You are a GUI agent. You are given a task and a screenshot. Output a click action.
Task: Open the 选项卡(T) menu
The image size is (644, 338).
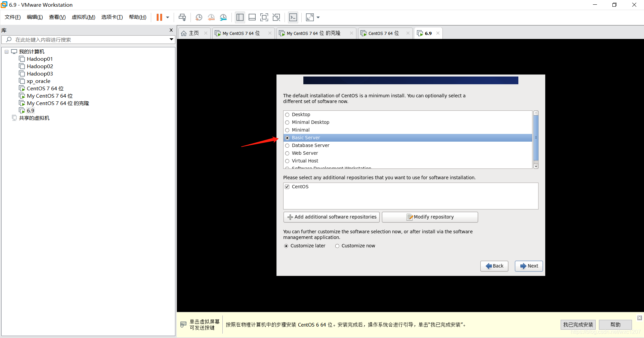[x=112, y=17]
